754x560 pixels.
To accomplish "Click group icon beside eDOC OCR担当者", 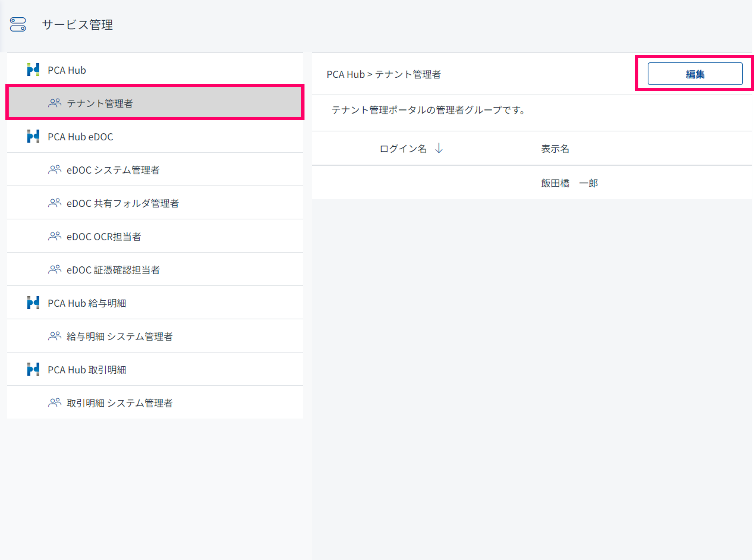I will 55,236.
